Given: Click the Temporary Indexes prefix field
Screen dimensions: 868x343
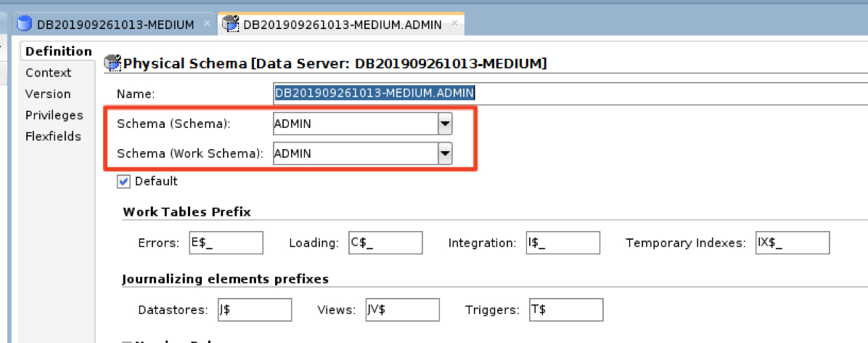Looking at the screenshot, I should click(x=793, y=243).
